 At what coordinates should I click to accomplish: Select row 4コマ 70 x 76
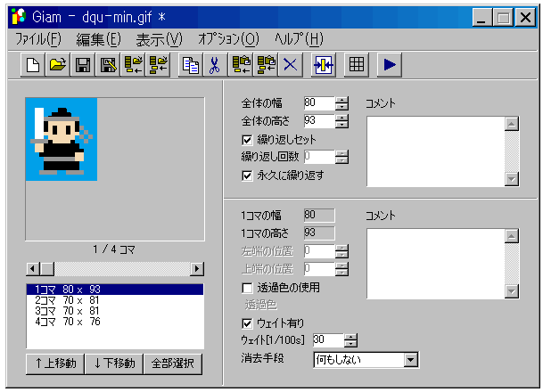[115, 322]
